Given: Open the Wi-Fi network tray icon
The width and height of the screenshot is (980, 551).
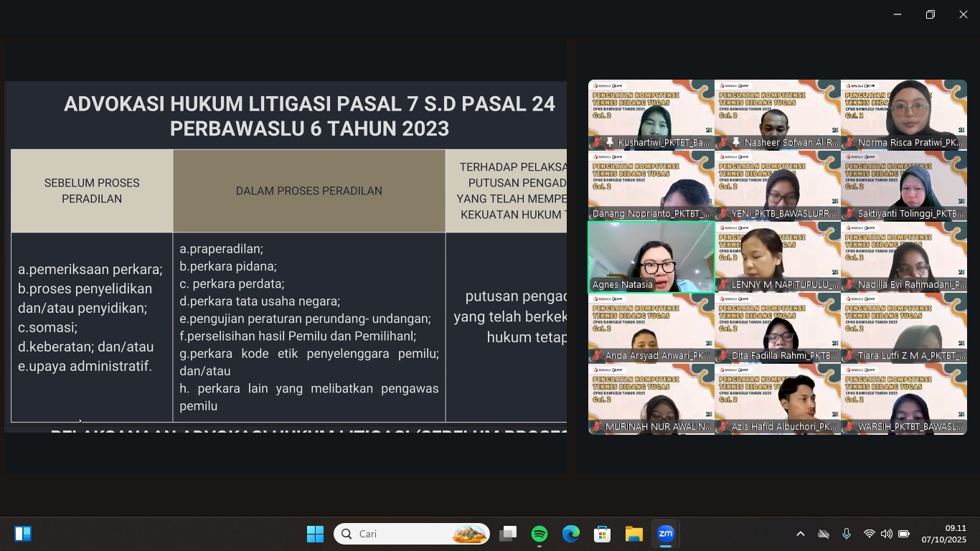Looking at the screenshot, I should (x=869, y=534).
